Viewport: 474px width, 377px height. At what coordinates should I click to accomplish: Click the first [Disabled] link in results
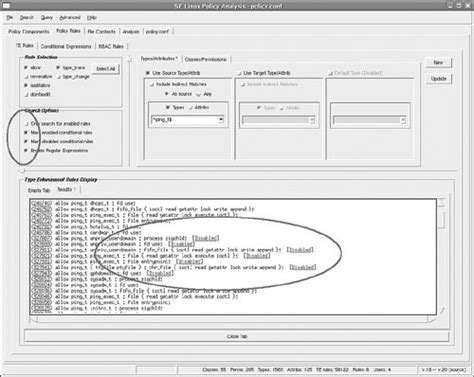(x=206, y=238)
